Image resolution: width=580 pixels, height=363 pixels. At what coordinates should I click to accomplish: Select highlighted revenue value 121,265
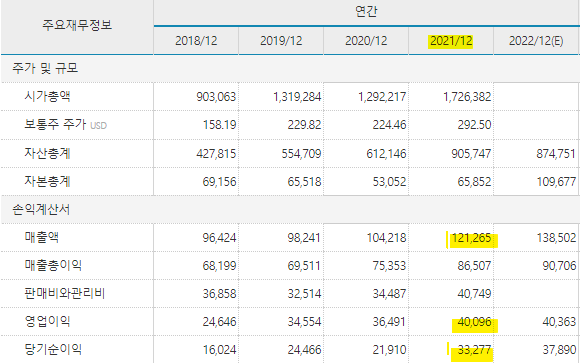pyautogui.click(x=472, y=238)
